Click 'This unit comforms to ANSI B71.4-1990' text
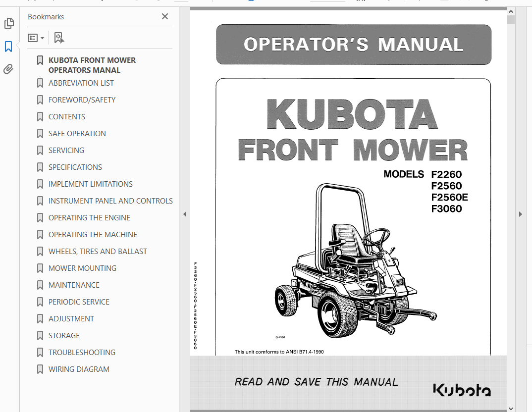The height and width of the screenshot is (412, 532). click(x=279, y=352)
